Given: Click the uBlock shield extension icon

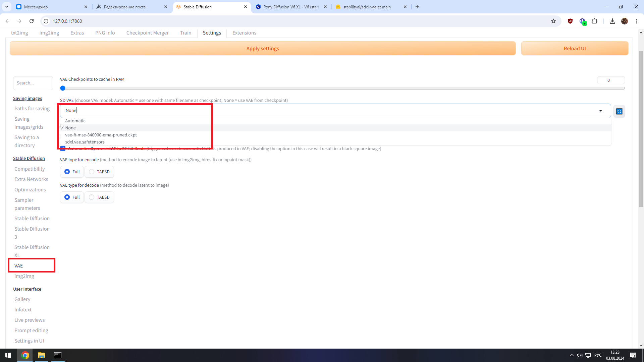Looking at the screenshot, I should click(x=570, y=21).
